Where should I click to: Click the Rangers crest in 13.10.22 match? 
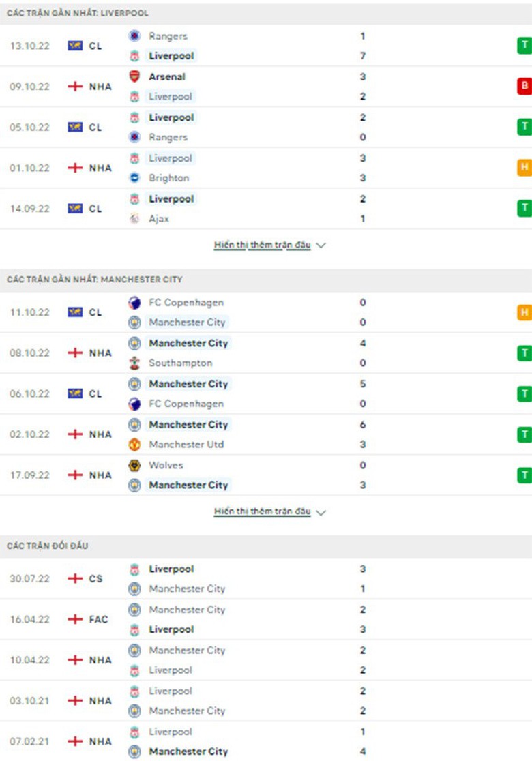coord(134,36)
